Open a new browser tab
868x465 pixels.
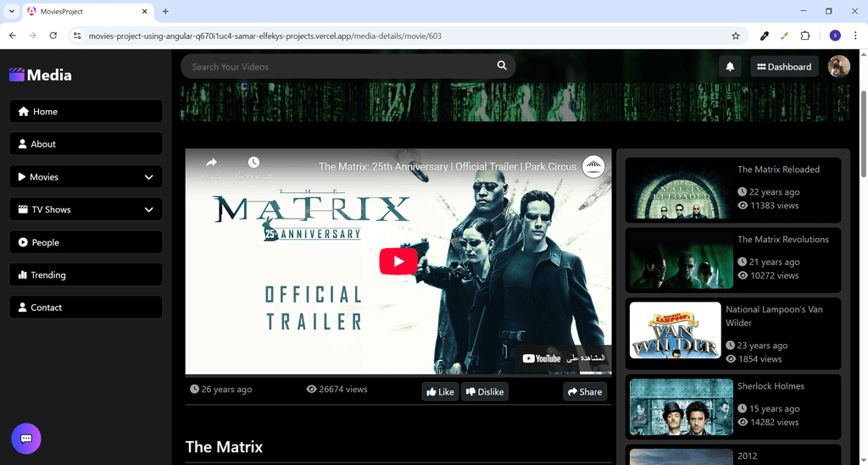(165, 11)
